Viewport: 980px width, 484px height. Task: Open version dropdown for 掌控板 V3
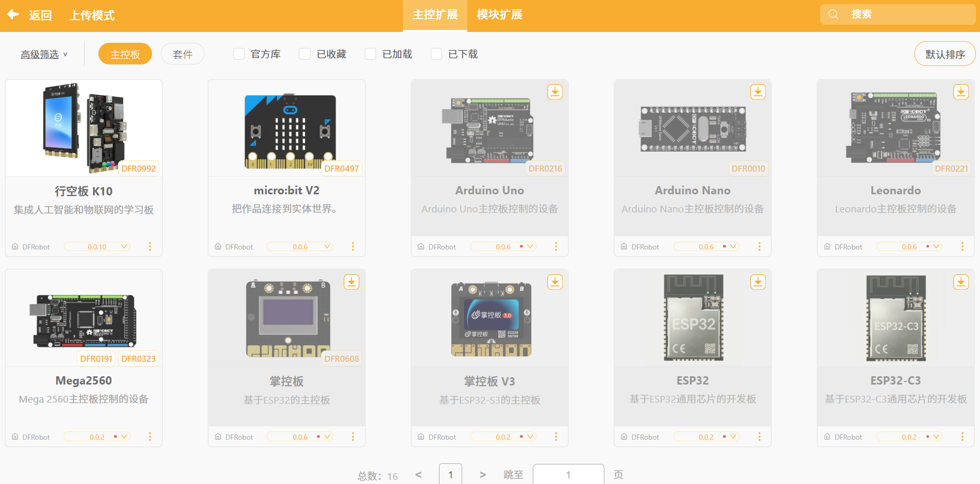click(503, 437)
